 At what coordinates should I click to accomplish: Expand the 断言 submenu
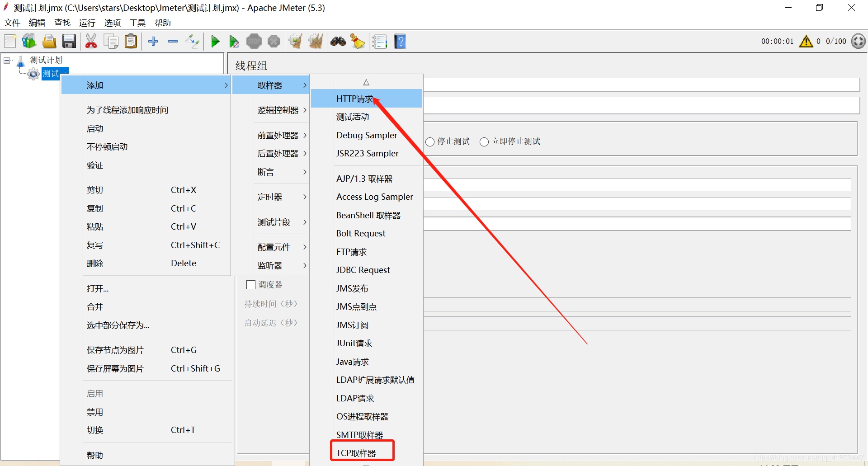pos(271,172)
